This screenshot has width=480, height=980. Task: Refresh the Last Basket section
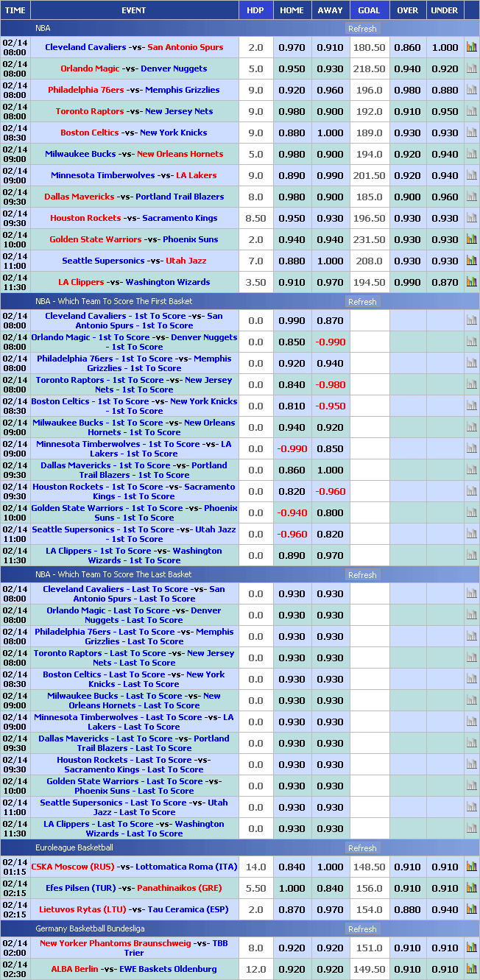[x=362, y=575]
